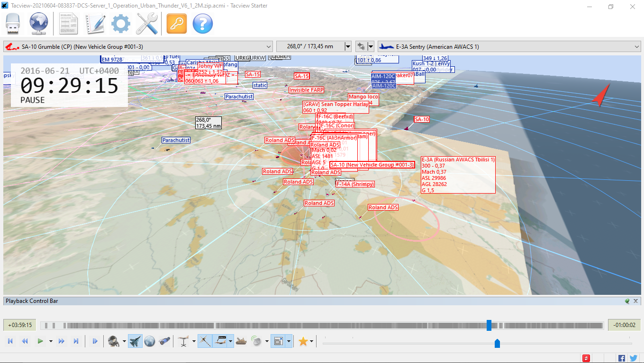Click the red north compass arrow

pyautogui.click(x=601, y=96)
